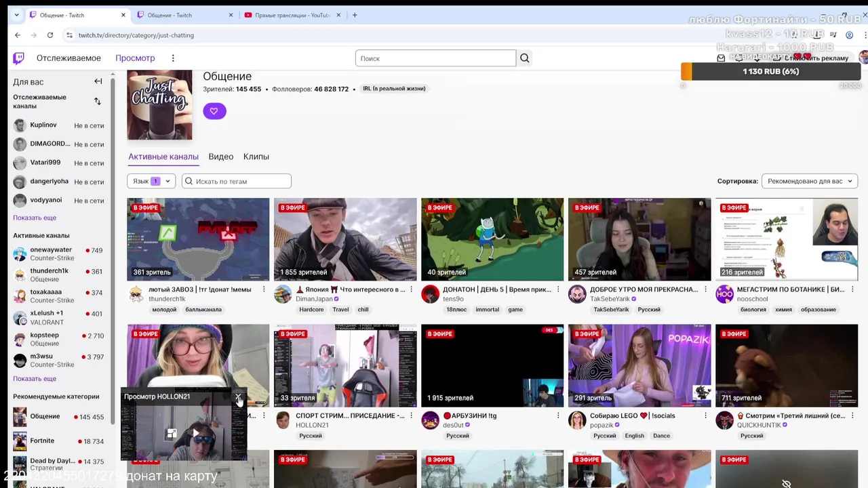Close the HOLLON21 mini player

(x=237, y=396)
